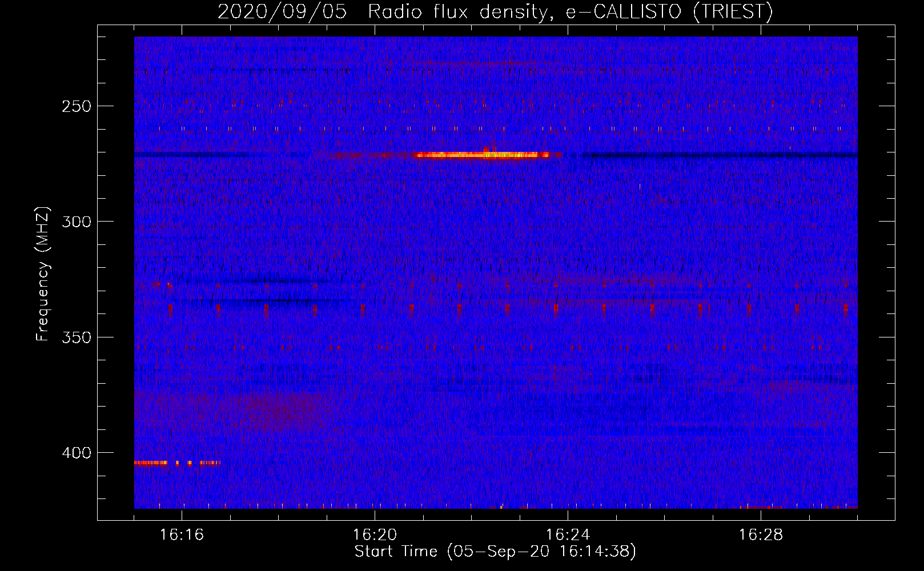
Task: Click the 16:28 time tick label
Action: point(761,535)
